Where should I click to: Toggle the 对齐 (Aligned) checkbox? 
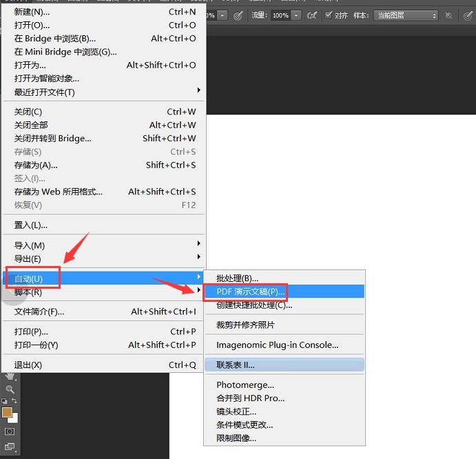click(329, 15)
